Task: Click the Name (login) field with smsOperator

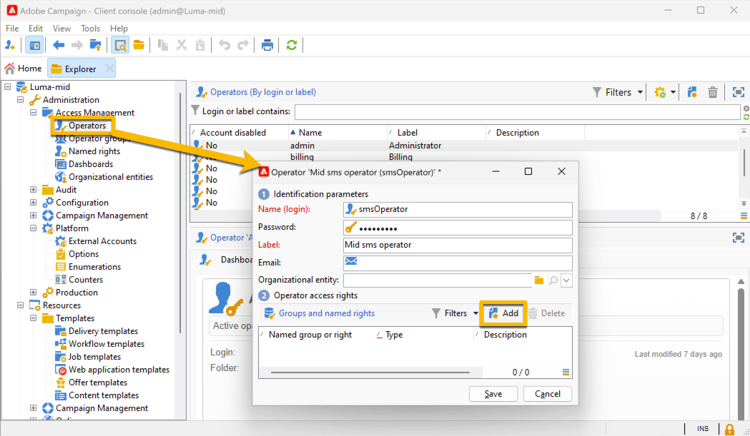Action: pos(458,209)
